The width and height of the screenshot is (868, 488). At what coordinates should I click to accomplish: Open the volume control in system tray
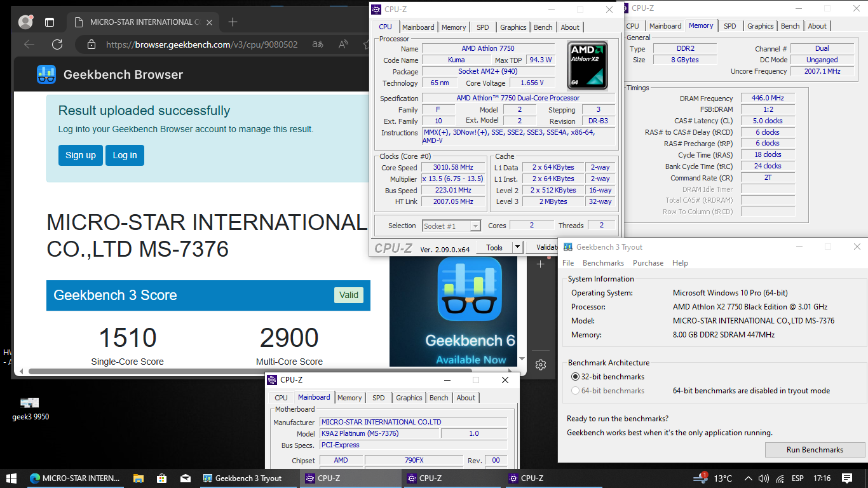764,478
